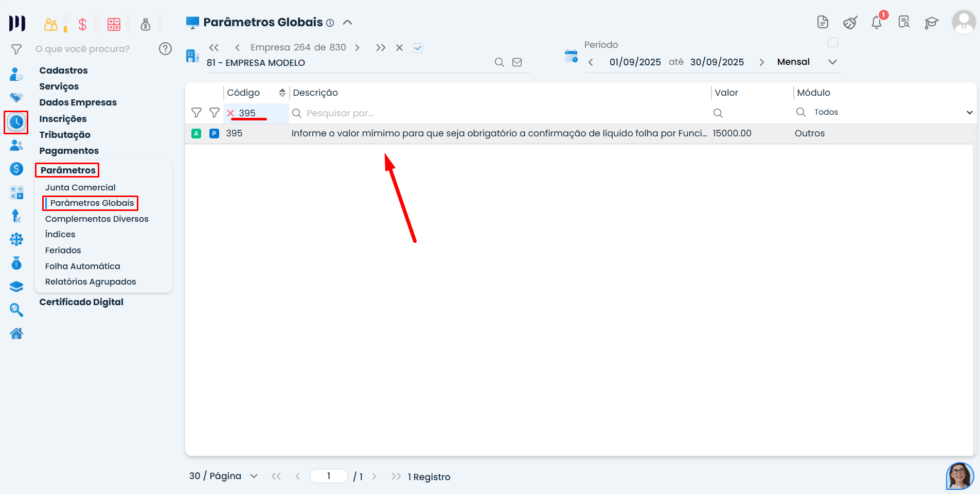Go to next company arrow

[x=357, y=48]
